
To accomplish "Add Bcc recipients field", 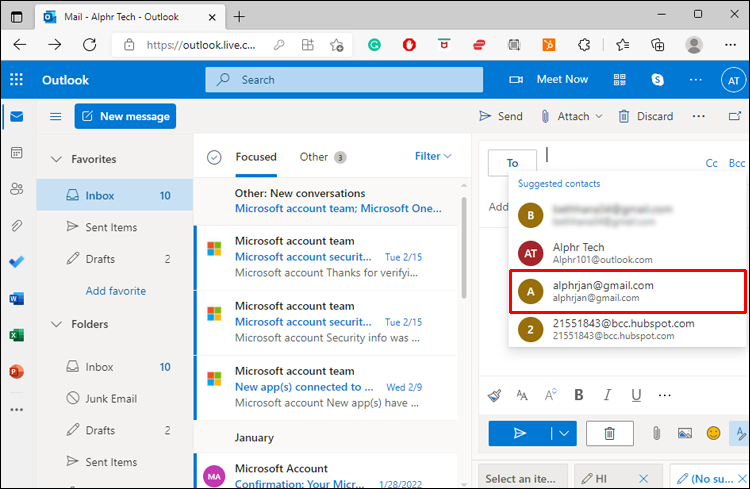I will pyautogui.click(x=737, y=163).
